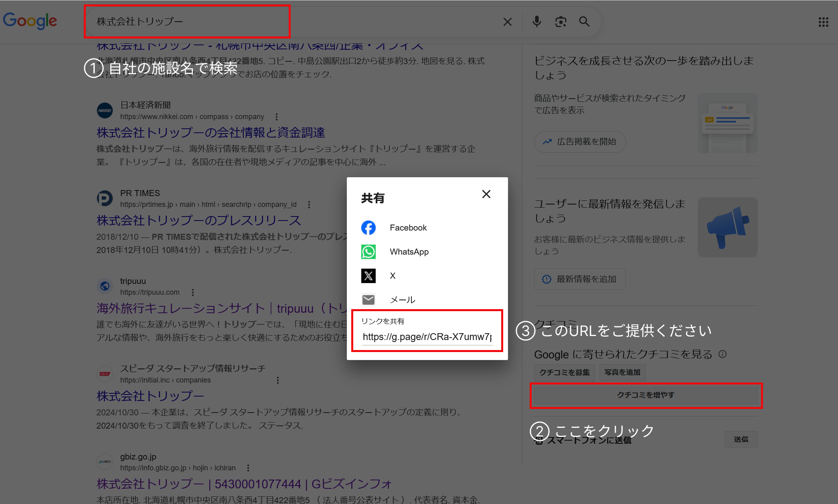The width and height of the screenshot is (838, 504).
Task: Click the スピーダ site favicon
Action: pos(105,374)
